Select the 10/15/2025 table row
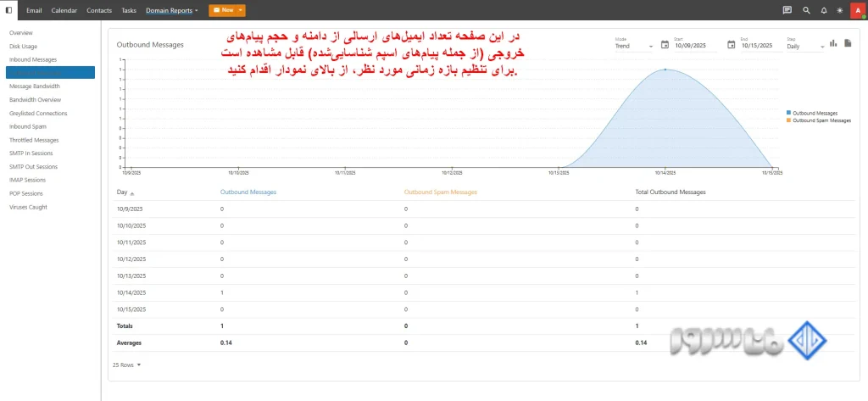 [x=483, y=309]
